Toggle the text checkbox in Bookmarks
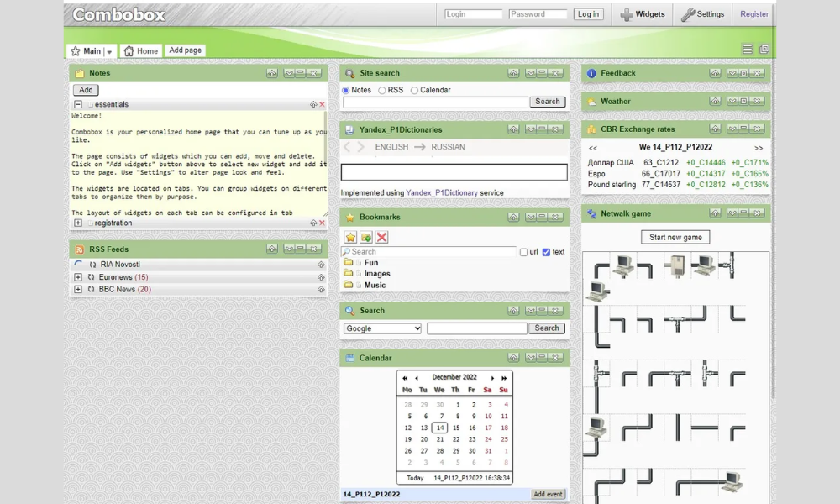Viewport: 840px width, 504px height. pyautogui.click(x=546, y=252)
